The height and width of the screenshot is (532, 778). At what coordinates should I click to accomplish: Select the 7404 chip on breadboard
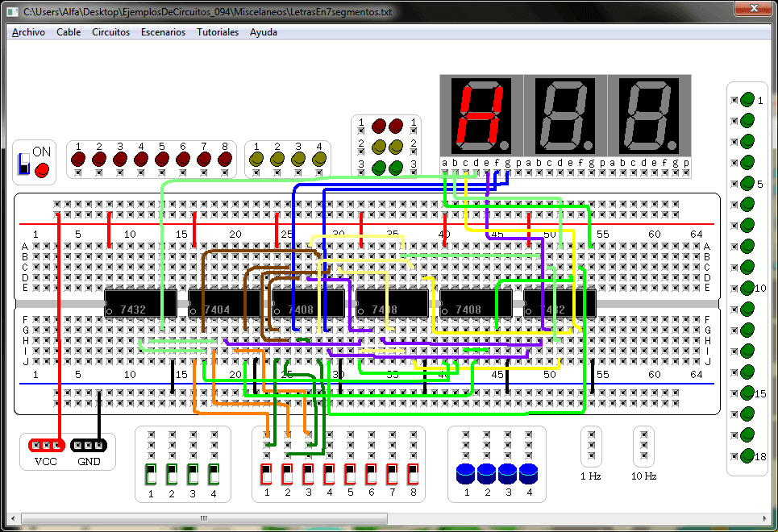point(216,310)
